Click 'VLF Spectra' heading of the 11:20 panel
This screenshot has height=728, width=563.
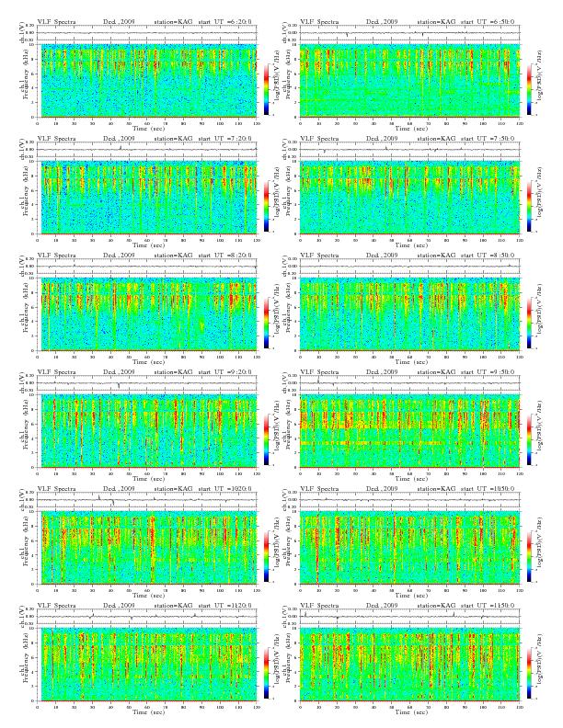(x=56, y=606)
